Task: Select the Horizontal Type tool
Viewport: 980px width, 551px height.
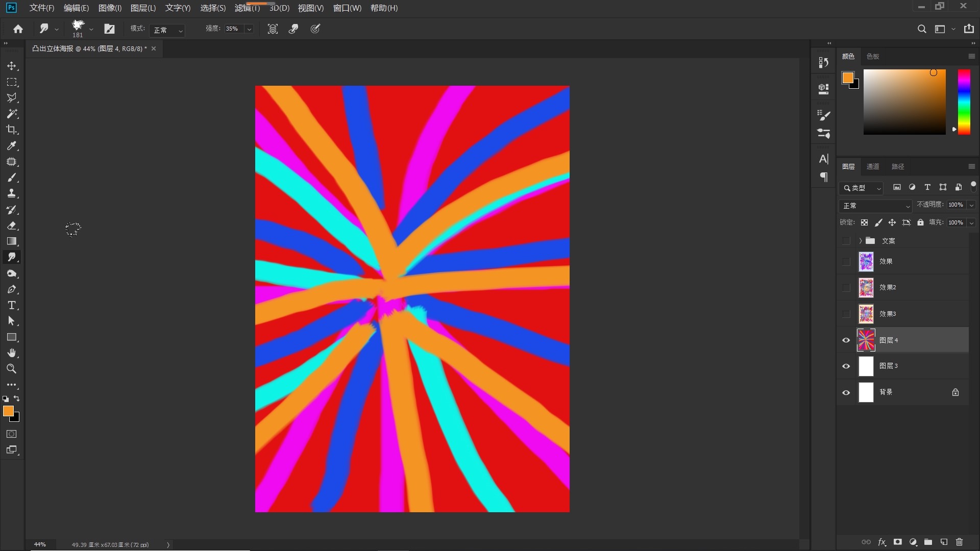Action: pos(12,306)
